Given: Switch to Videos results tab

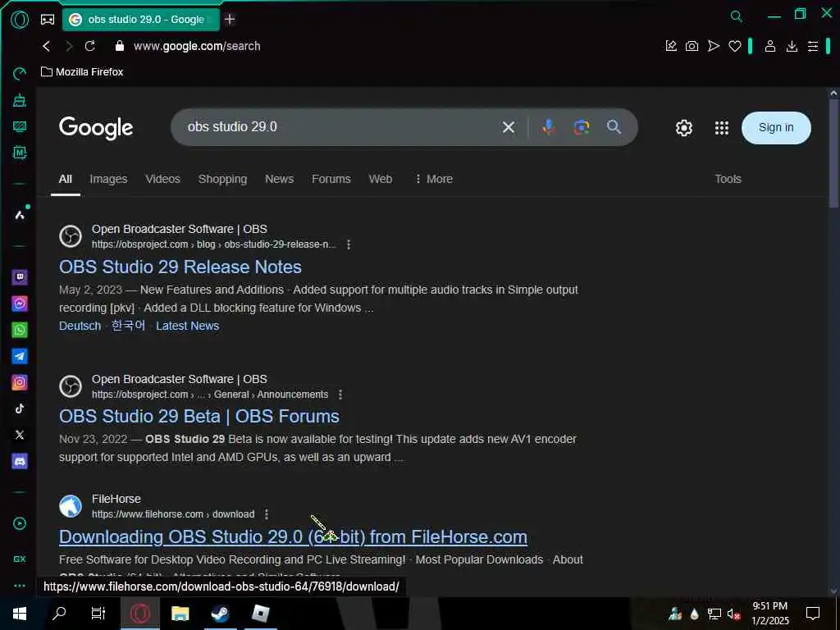Looking at the screenshot, I should point(163,179).
